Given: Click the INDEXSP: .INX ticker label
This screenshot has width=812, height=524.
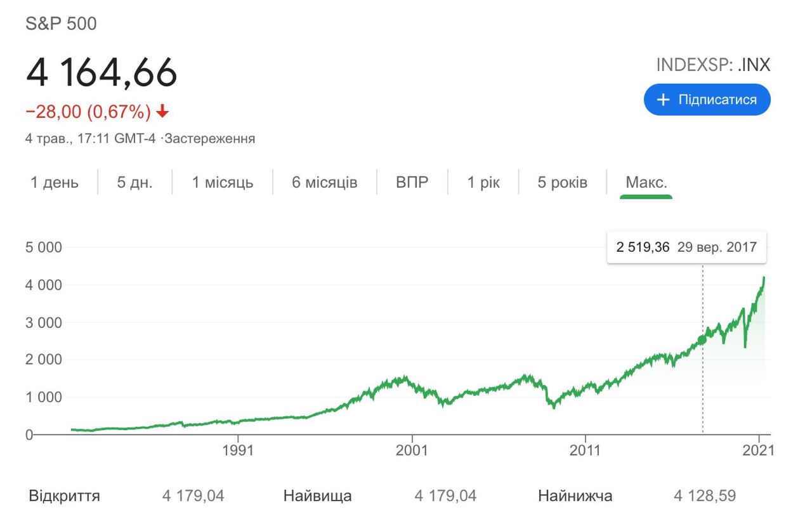Looking at the screenshot, I should pyautogui.click(x=713, y=65).
